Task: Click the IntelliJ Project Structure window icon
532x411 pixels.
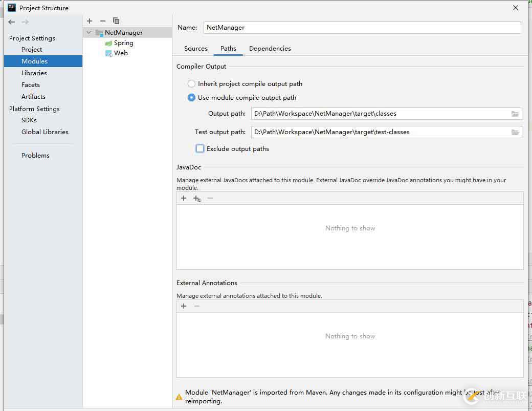Action: click(x=12, y=8)
